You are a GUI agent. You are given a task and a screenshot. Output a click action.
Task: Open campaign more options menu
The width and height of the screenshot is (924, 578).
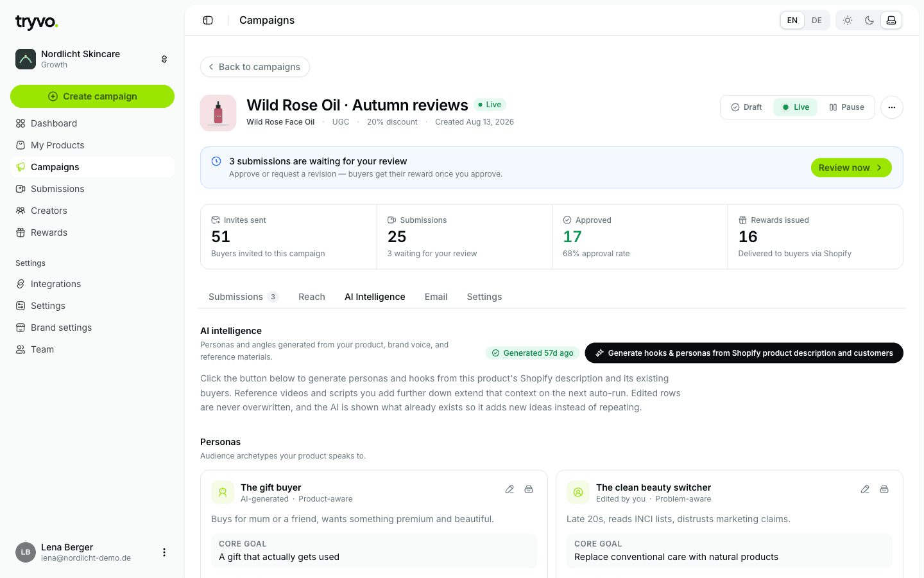pyautogui.click(x=892, y=107)
